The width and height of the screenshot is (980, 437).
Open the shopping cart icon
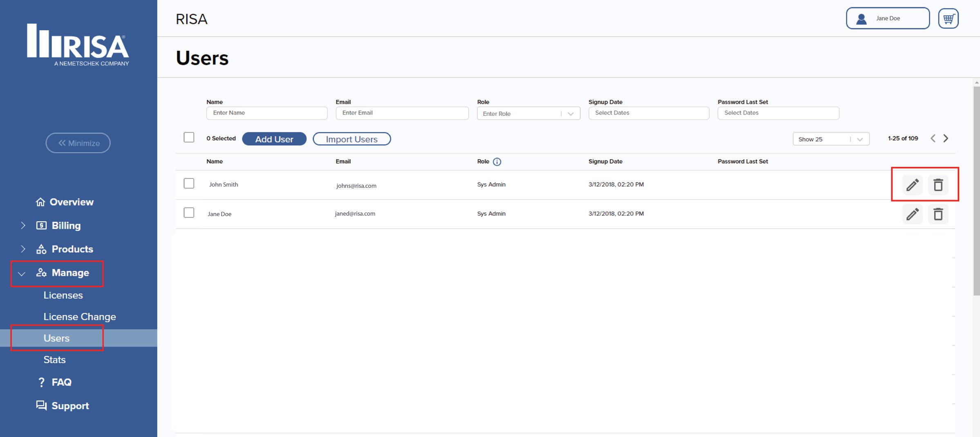tap(948, 18)
